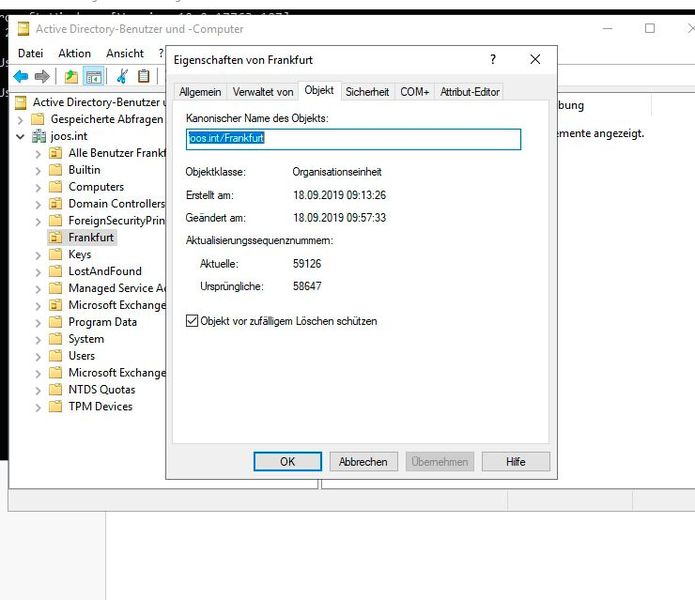Click the Abbrechen button
Screen dimensions: 695x600
[363, 462]
